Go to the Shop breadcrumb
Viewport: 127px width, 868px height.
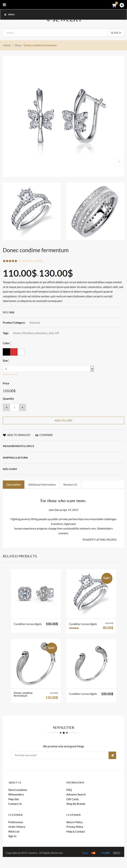click(18, 45)
